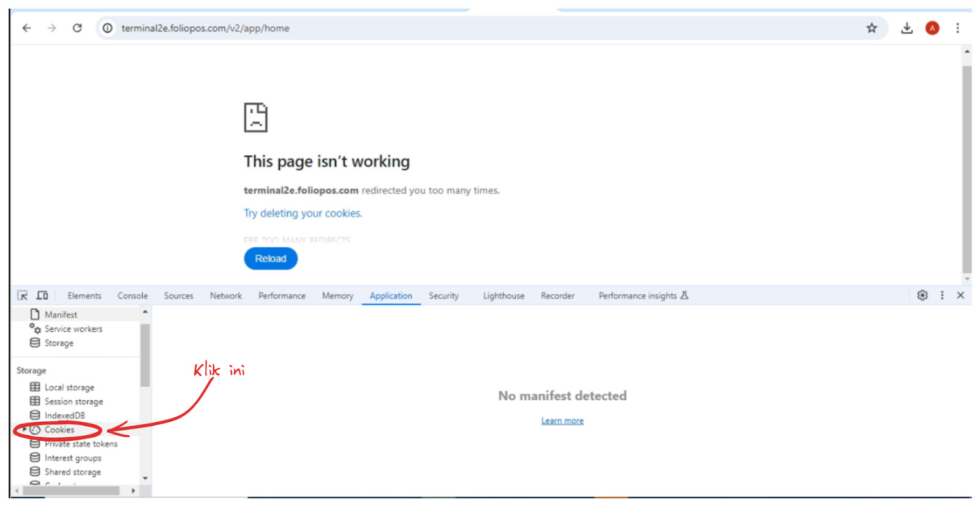Click the Storage database icon under Application
Viewport: 980px width, 507px height.
(x=35, y=343)
